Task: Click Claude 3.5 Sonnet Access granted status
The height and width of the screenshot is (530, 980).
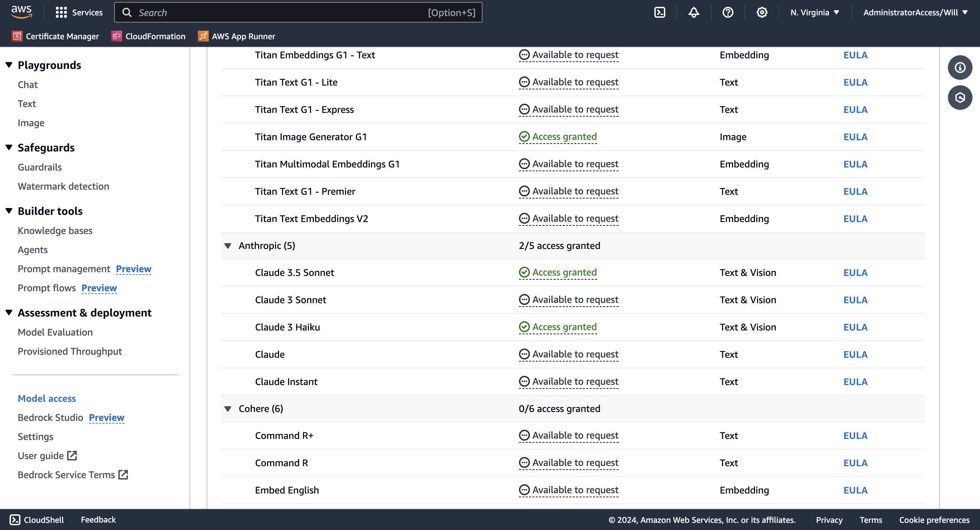Action: [558, 273]
